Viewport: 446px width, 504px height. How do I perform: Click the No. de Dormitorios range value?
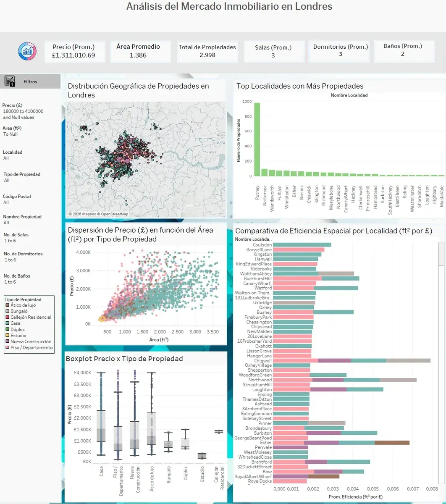tap(10, 260)
